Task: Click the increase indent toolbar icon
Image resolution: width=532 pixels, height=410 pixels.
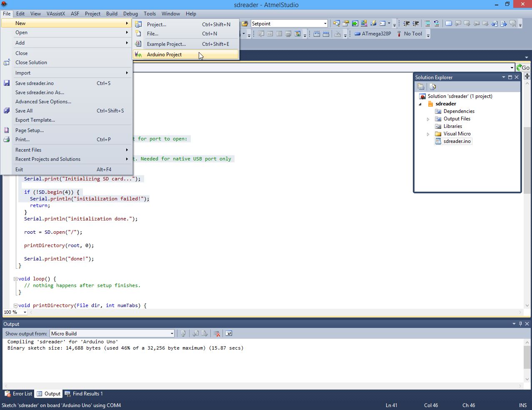Action: pos(416,23)
